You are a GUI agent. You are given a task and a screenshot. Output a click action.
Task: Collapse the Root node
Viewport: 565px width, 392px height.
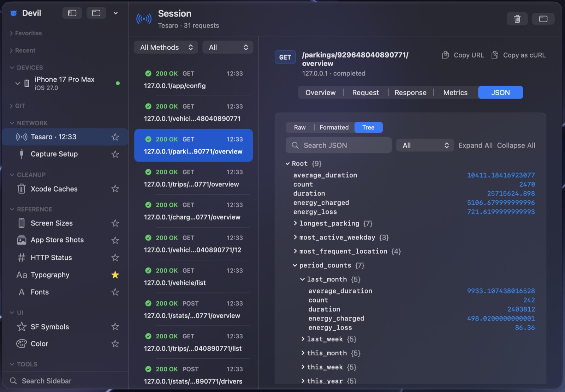point(287,164)
